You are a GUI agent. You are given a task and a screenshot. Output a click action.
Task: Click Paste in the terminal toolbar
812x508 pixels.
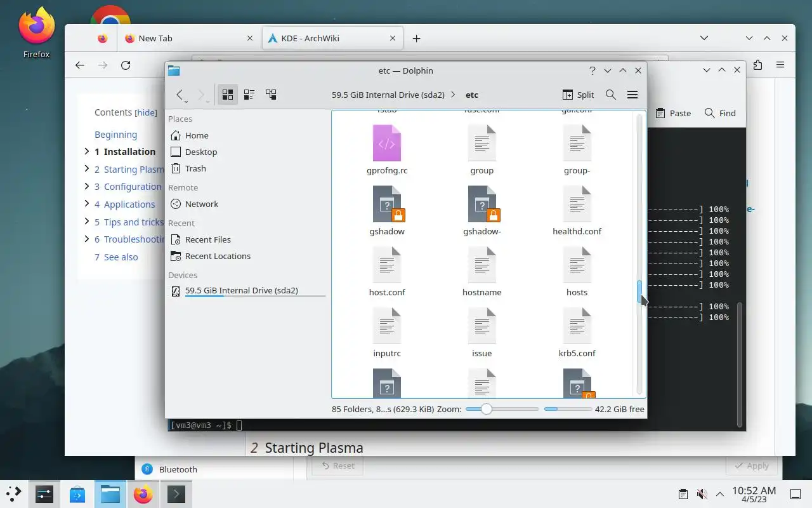pos(673,113)
